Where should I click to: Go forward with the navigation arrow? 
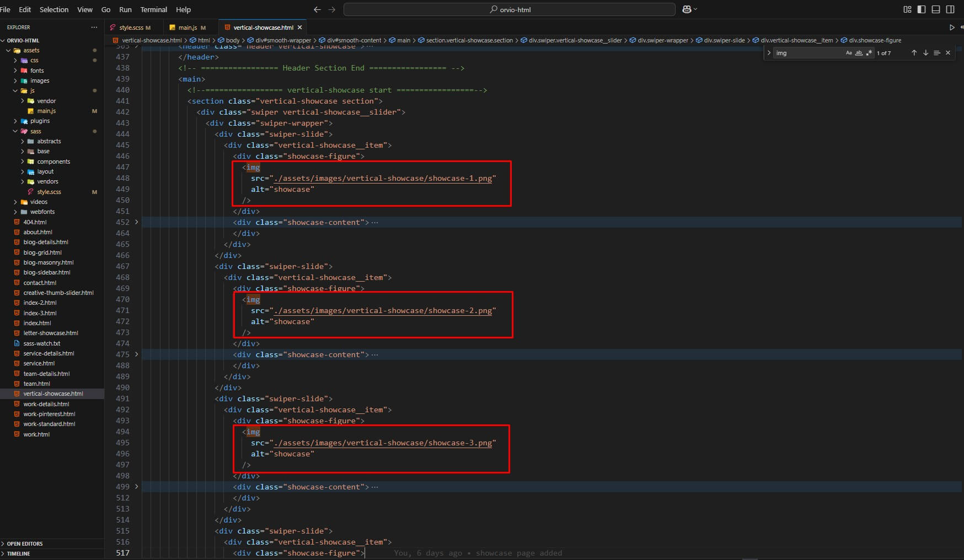pyautogui.click(x=331, y=9)
